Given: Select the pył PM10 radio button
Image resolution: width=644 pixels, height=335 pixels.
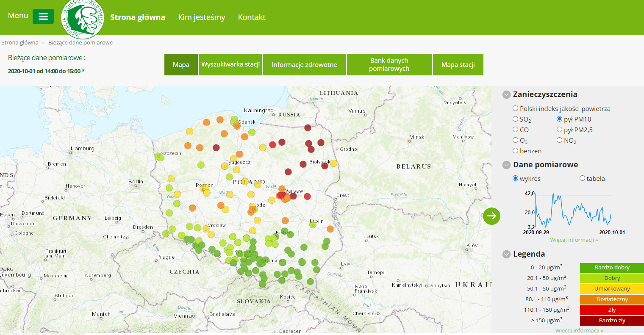Looking at the screenshot, I should click(x=560, y=119).
